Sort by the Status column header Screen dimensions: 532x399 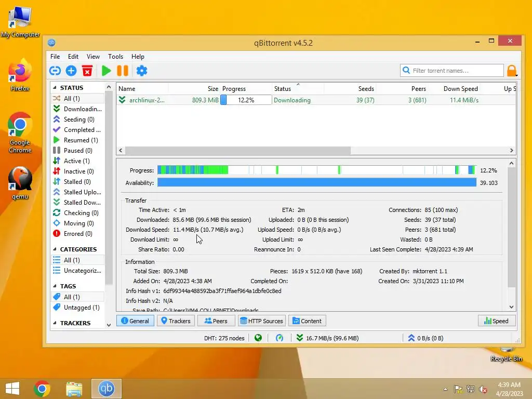pyautogui.click(x=298, y=88)
